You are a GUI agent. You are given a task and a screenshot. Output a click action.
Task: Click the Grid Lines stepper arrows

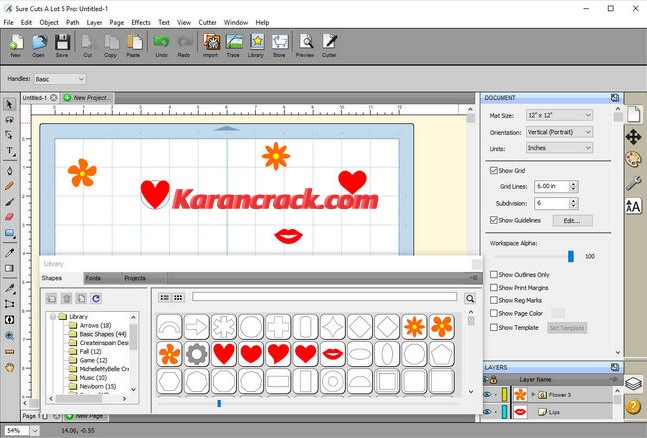pos(573,186)
